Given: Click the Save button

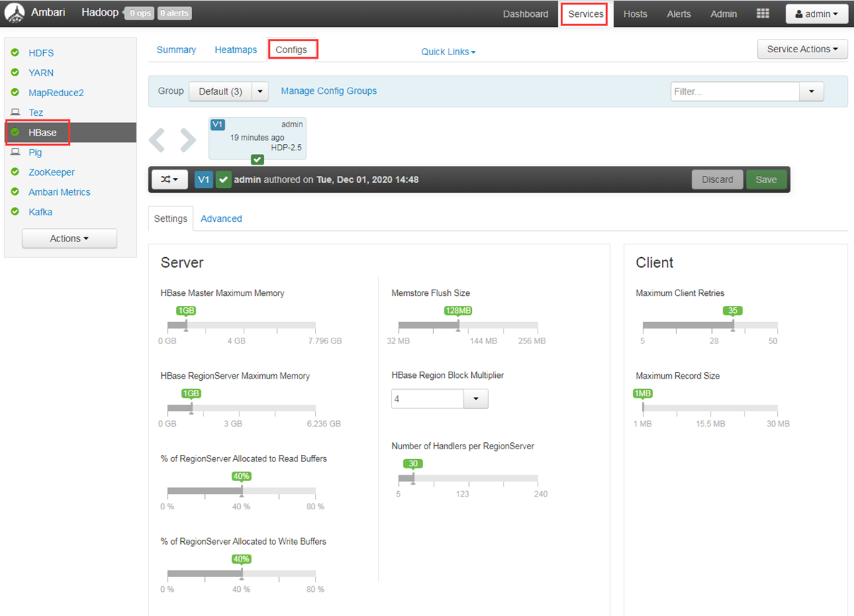Looking at the screenshot, I should (x=766, y=179).
